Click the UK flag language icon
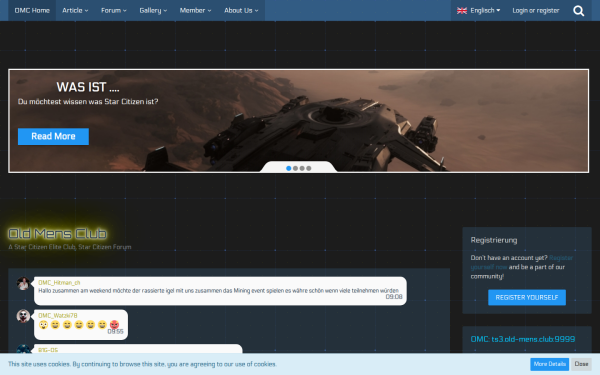The image size is (600, 375). pos(462,11)
